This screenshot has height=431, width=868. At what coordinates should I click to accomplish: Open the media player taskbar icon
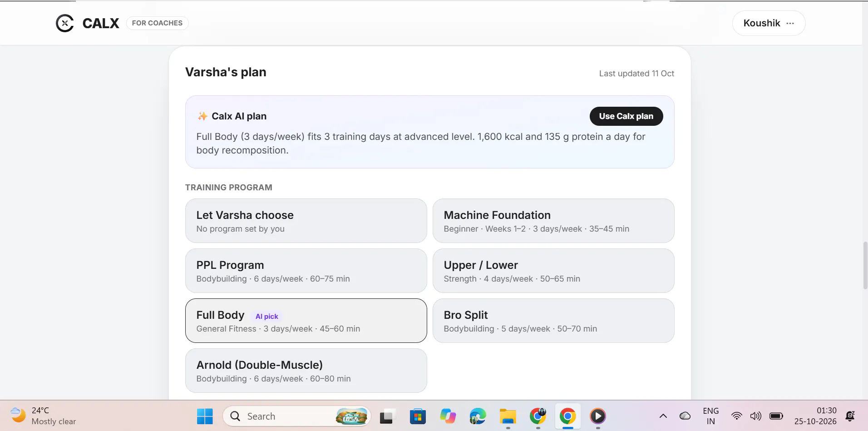point(598,416)
